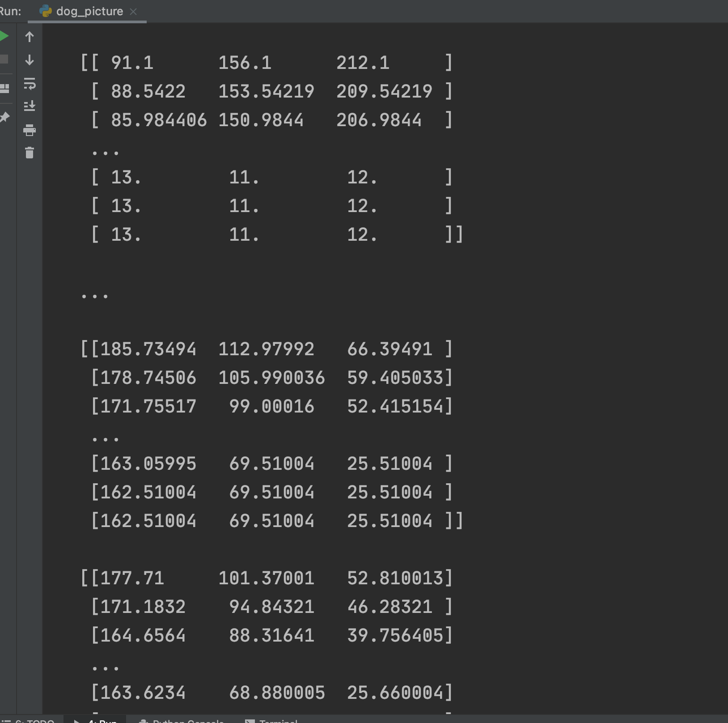
Task: Click the value 206.9844 in output
Action: pos(379,120)
